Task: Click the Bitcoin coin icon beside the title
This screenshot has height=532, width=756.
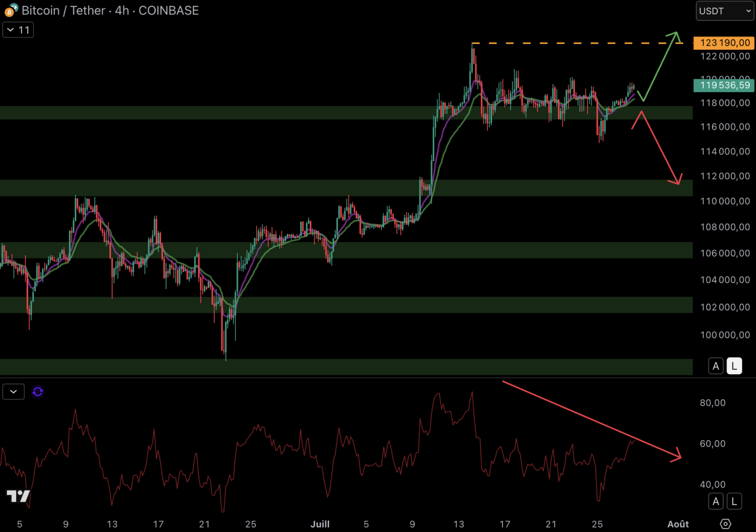Action: pyautogui.click(x=11, y=10)
